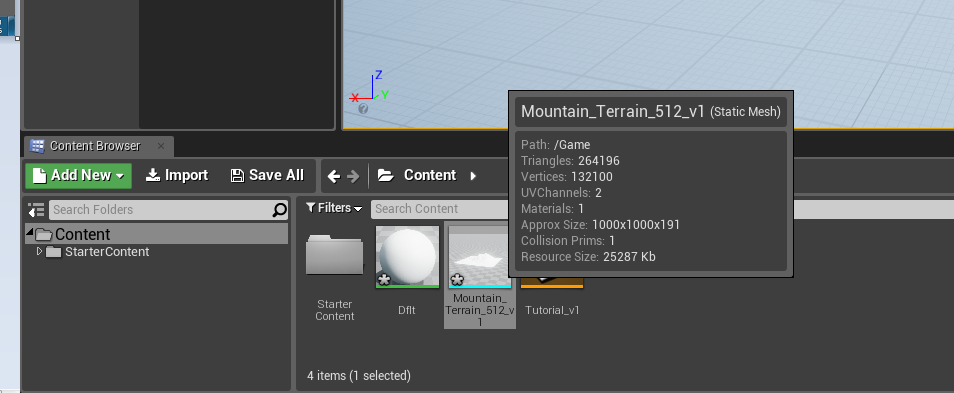Screen dimensions: 954x393
Task: Save all assets with Save All
Action: click(267, 176)
